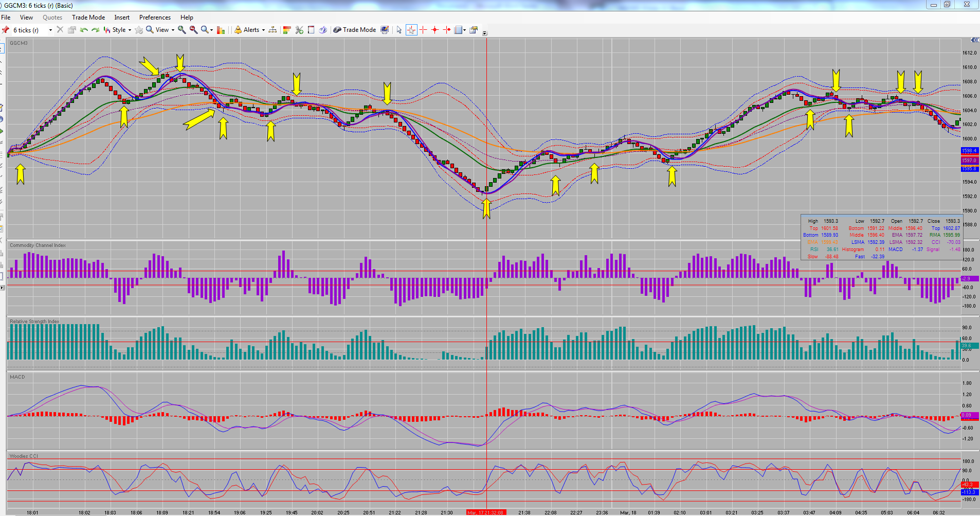The height and width of the screenshot is (516, 980).
Task: Click the magenta 1597.0 price marker
Action: (x=970, y=161)
